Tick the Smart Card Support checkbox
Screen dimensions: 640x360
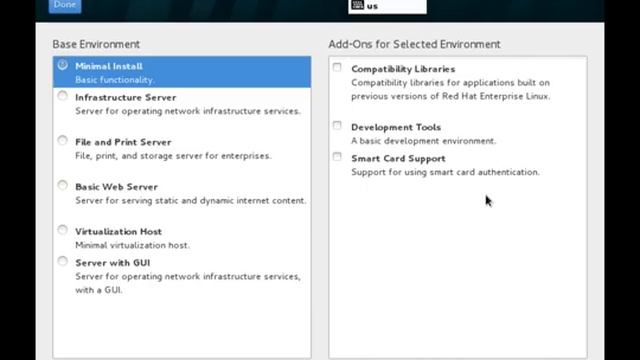tap(337, 156)
